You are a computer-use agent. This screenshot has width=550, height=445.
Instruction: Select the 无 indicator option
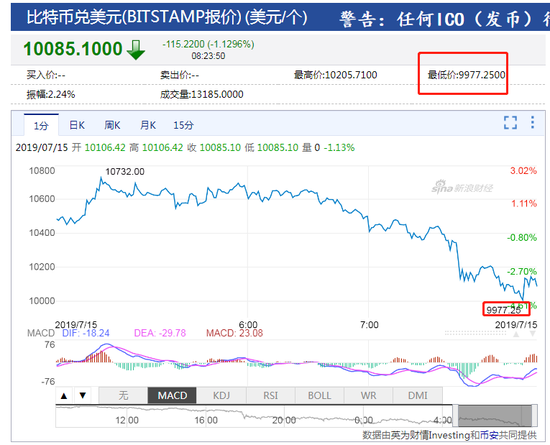[123, 396]
